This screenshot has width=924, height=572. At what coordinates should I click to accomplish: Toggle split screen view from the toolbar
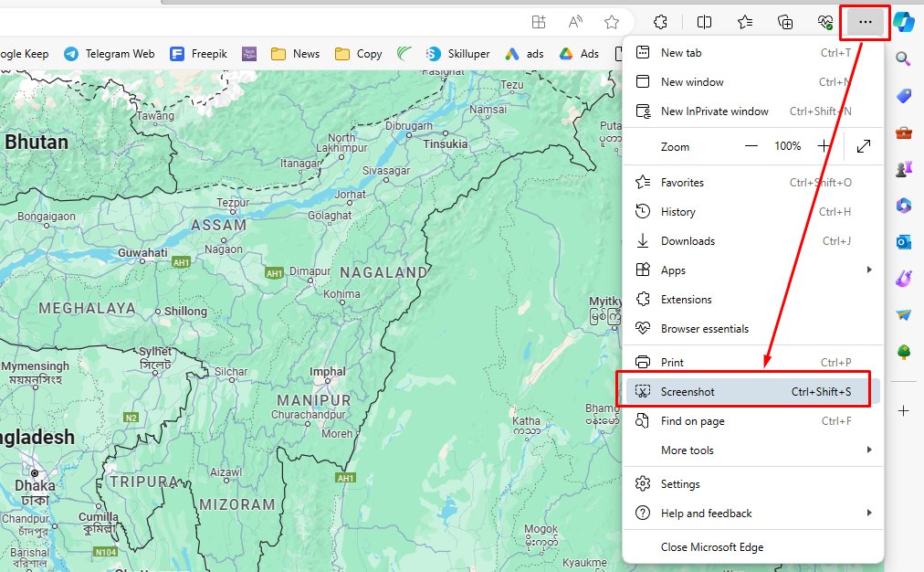coord(703,22)
